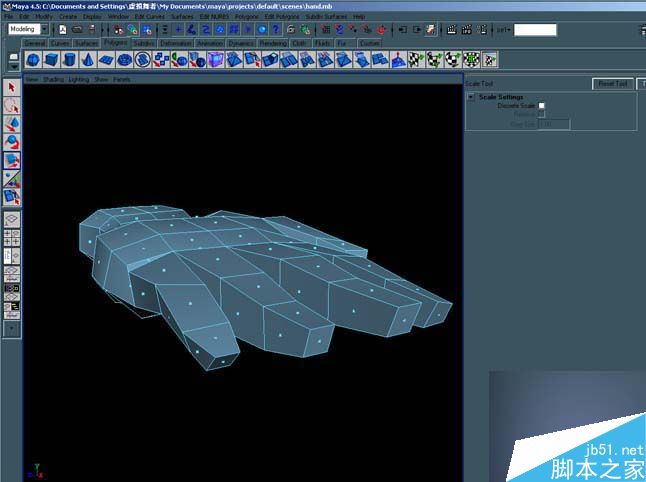Viewport: 646px width, 482px height.
Task: Collapse the Scale Settings section
Action: coord(471,97)
